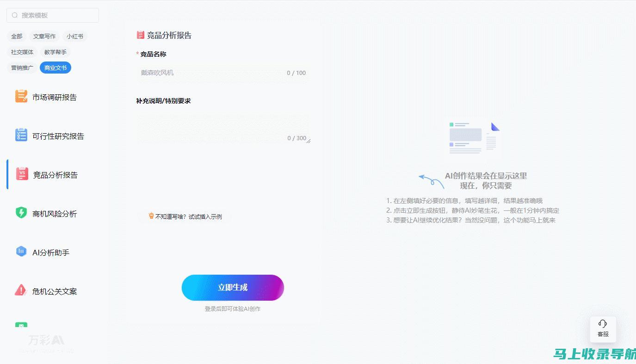Click the 补充说明/特别要求 label

(163, 101)
